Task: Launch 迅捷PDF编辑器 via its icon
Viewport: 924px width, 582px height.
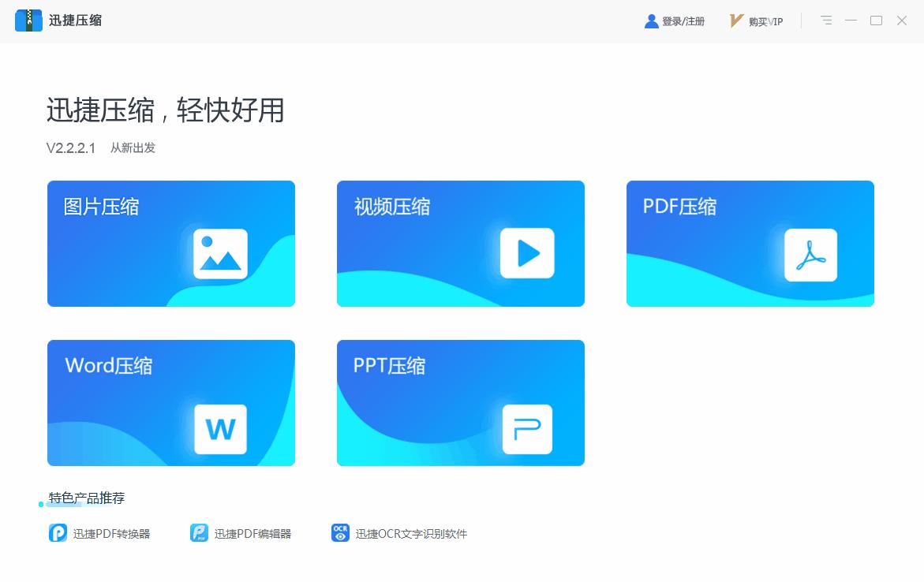Action: pyautogui.click(x=197, y=533)
